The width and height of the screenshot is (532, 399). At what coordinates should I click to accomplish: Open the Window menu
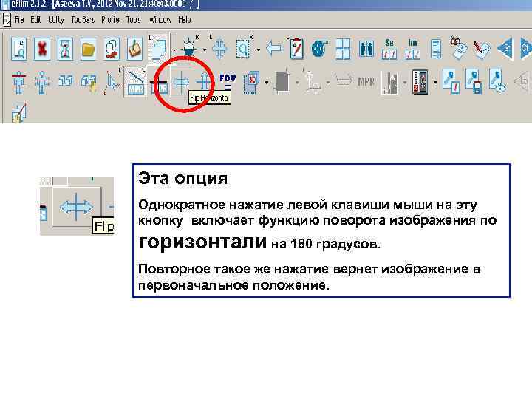[x=160, y=20]
